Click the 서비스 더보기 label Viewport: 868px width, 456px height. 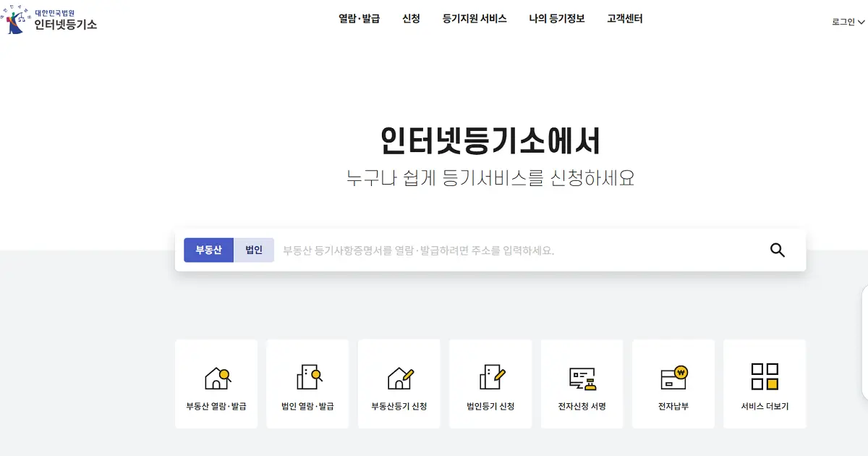[x=765, y=407]
